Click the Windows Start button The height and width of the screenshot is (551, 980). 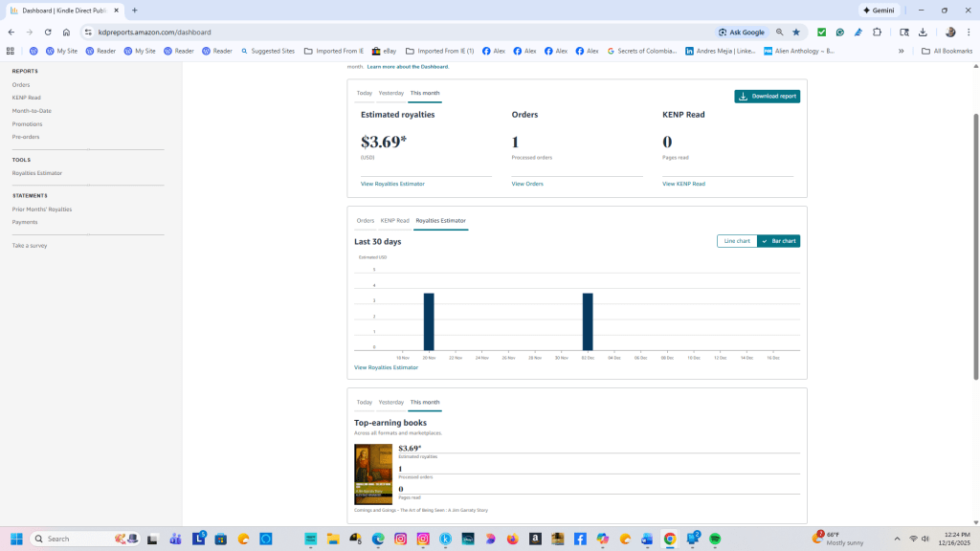click(x=16, y=539)
